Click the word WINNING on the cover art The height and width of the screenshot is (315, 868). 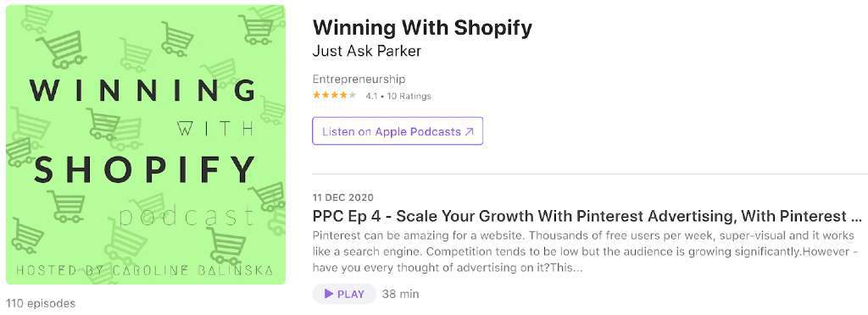(142, 90)
